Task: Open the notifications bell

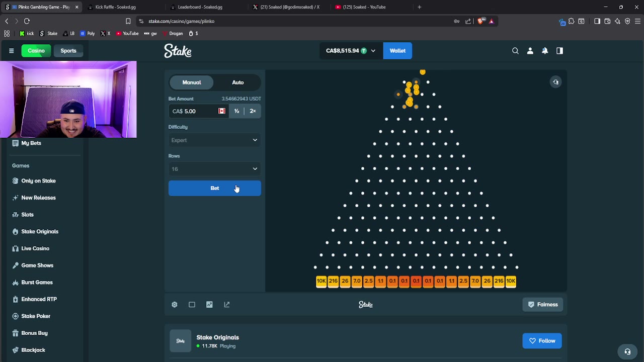Action: click(x=545, y=51)
